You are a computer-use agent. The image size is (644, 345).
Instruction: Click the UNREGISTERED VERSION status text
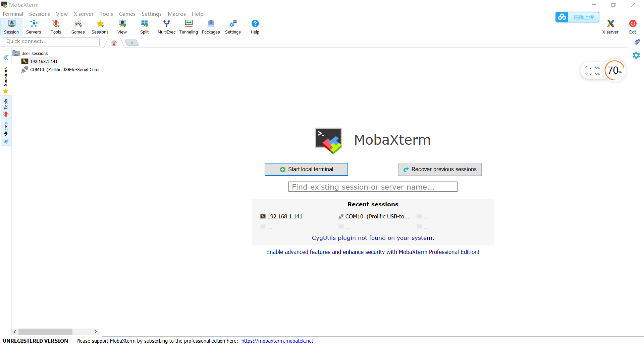pos(35,341)
